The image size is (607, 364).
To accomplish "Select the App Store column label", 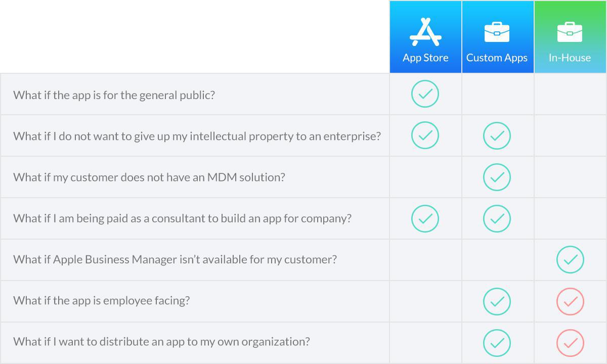I will tap(425, 58).
